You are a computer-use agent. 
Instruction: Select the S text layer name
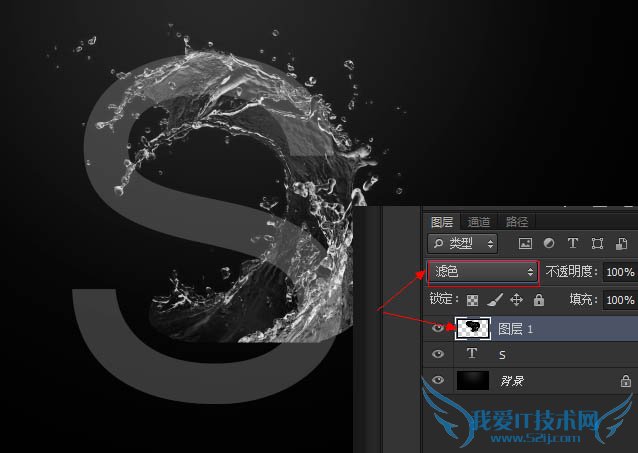502,355
